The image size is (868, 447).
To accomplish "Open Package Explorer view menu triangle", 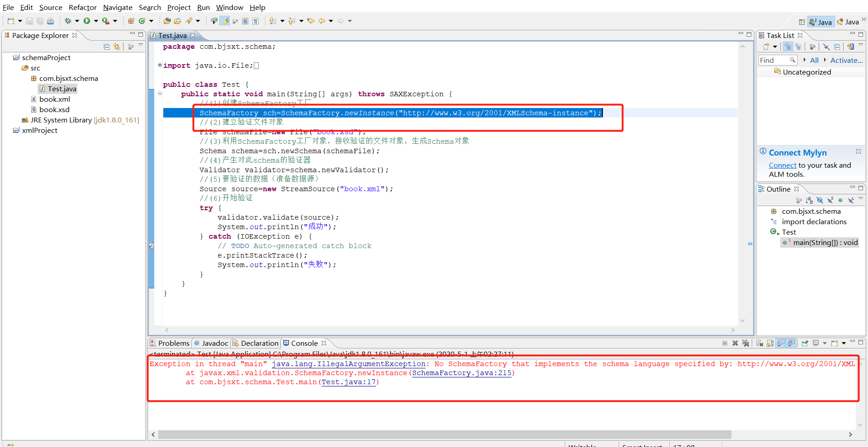I will click(x=141, y=45).
